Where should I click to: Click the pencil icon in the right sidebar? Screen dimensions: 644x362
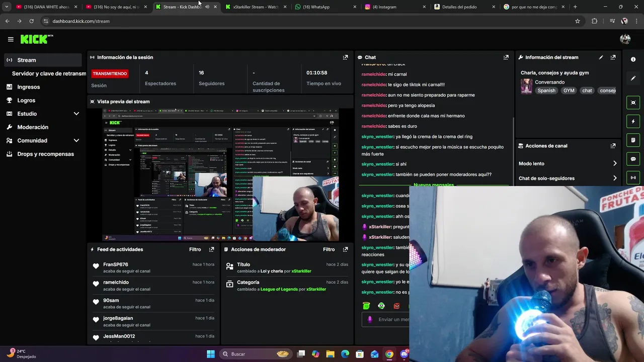click(x=633, y=78)
